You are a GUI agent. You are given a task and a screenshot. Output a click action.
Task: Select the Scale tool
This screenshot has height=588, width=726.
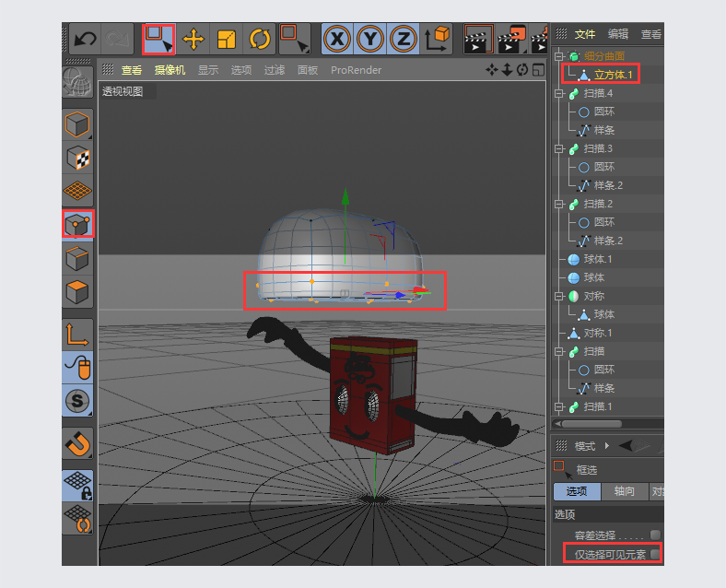[227, 40]
